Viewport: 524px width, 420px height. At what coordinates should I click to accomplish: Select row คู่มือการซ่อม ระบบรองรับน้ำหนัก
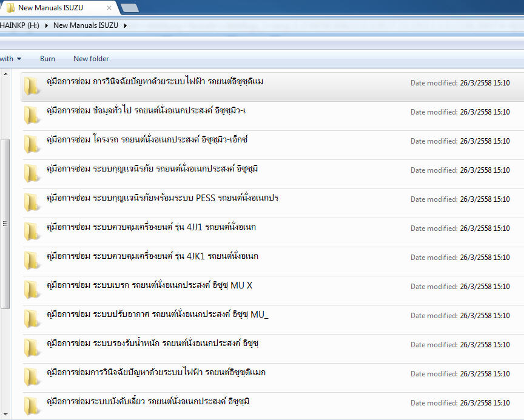(x=272, y=348)
